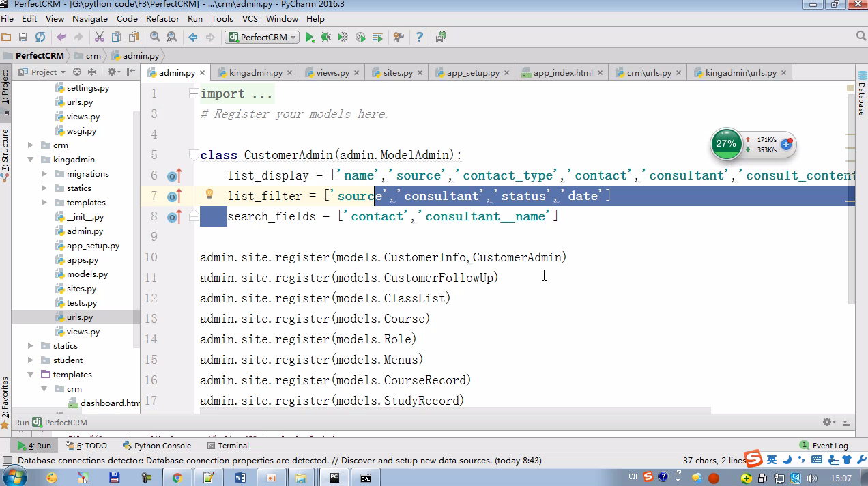
Task: Expand the folded import block
Action: (x=194, y=94)
